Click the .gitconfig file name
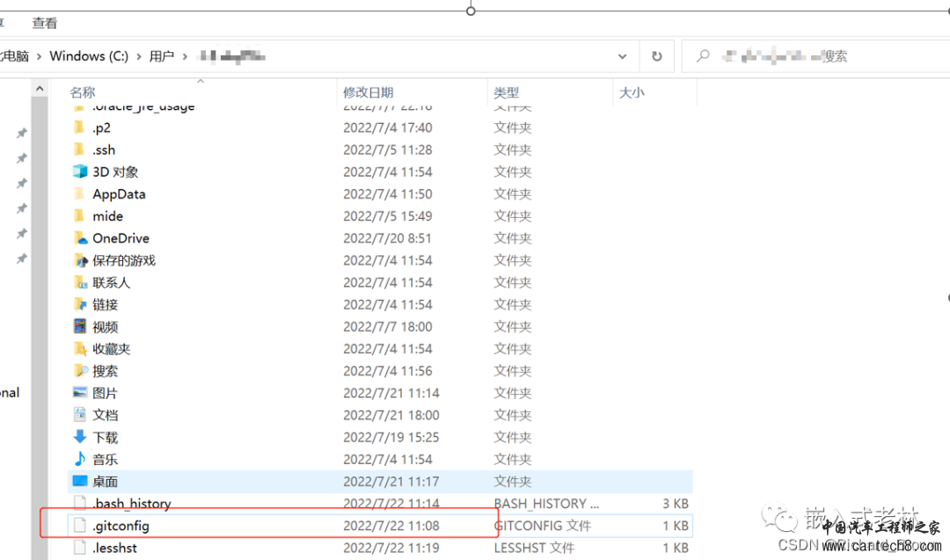This screenshot has height=560, width=950. [x=121, y=526]
